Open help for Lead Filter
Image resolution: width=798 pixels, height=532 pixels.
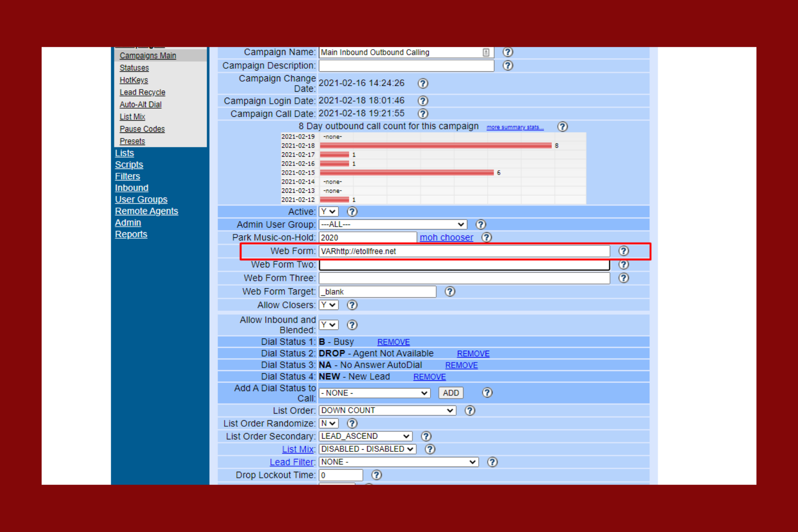[x=492, y=462]
